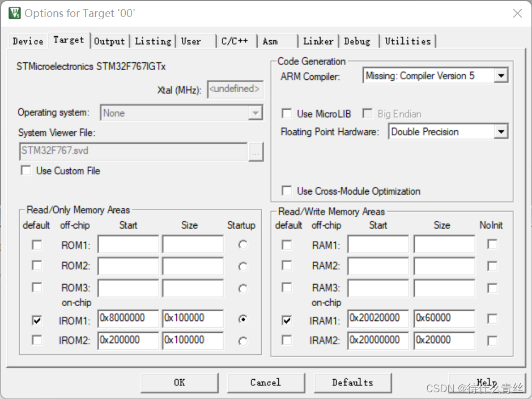Select ROM1 as Startup

[x=242, y=244]
